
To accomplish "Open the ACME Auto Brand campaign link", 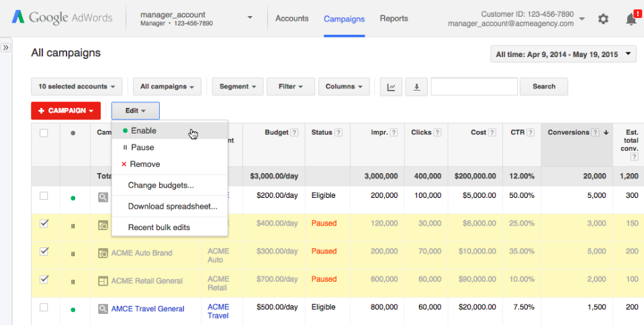I will pos(142,253).
